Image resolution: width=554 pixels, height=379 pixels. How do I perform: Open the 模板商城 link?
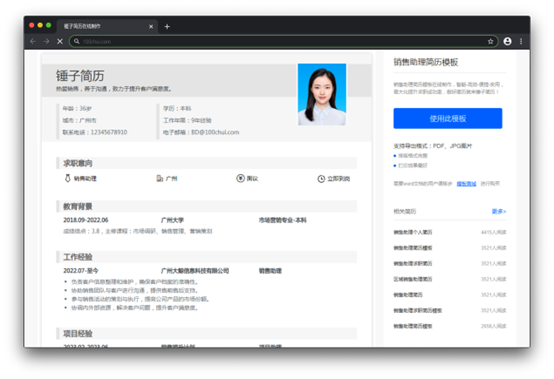[466, 184]
